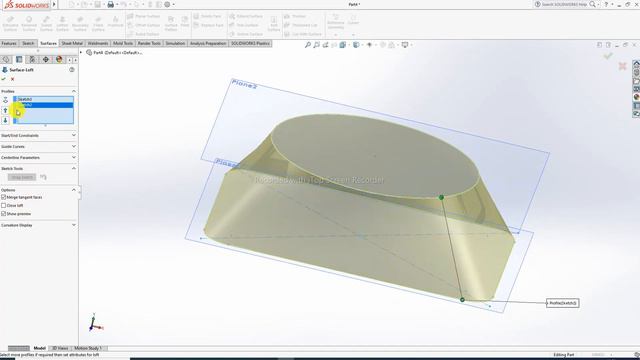Click the Swept Surface tool
The width and height of the screenshot is (640, 360).
pos(46,24)
